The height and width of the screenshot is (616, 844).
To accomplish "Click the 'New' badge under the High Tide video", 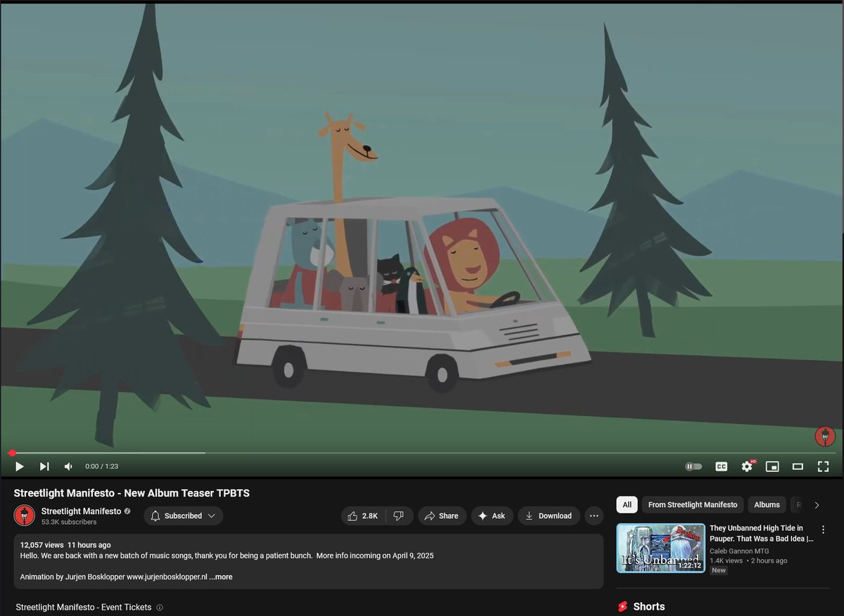I will pos(718,570).
